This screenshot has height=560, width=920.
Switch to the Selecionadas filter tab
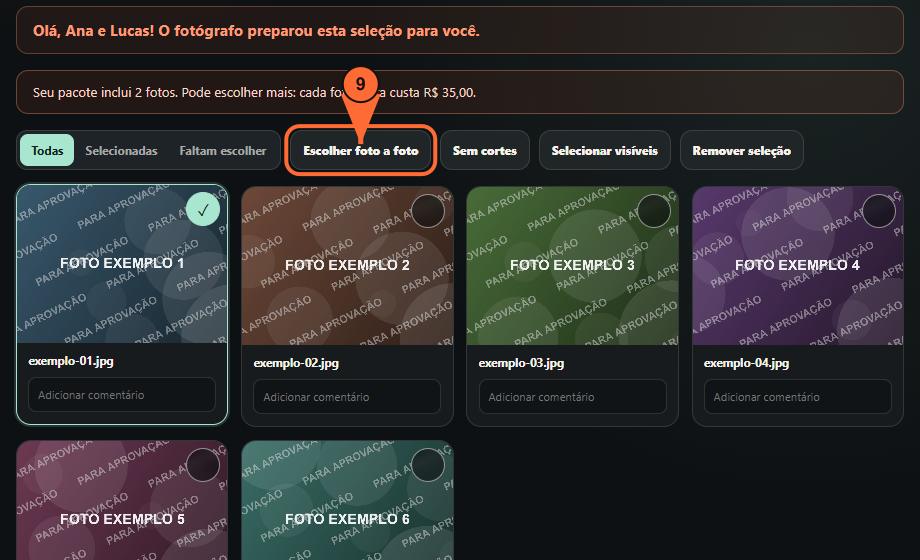(121, 150)
